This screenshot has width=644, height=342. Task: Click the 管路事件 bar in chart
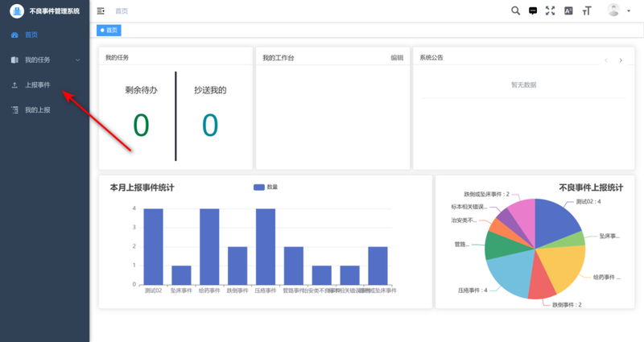pyautogui.click(x=294, y=266)
